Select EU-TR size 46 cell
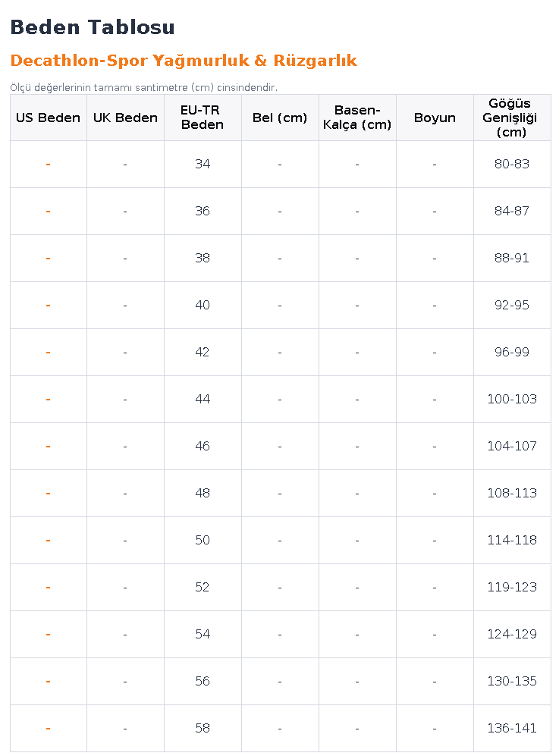 point(203,446)
